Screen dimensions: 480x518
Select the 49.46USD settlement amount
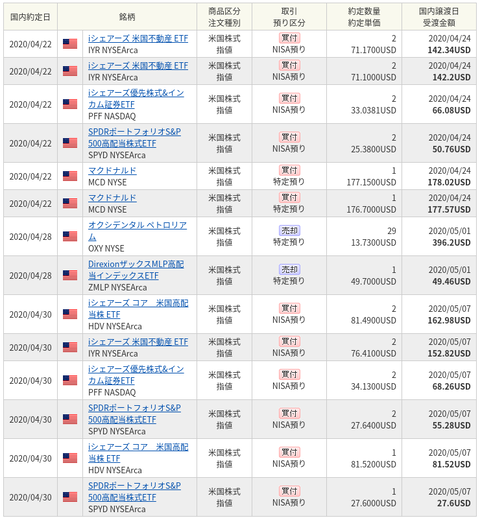451,282
